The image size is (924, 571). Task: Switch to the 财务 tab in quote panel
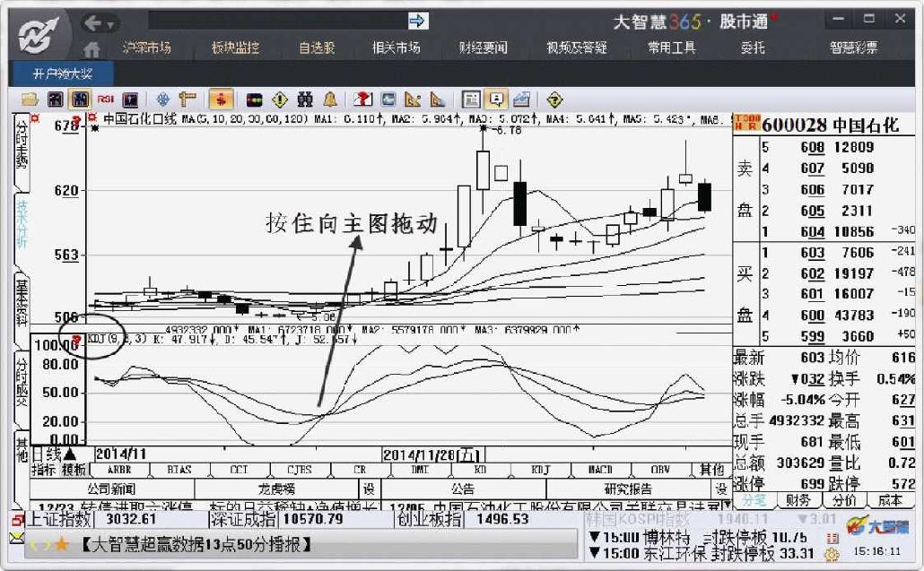[798, 500]
